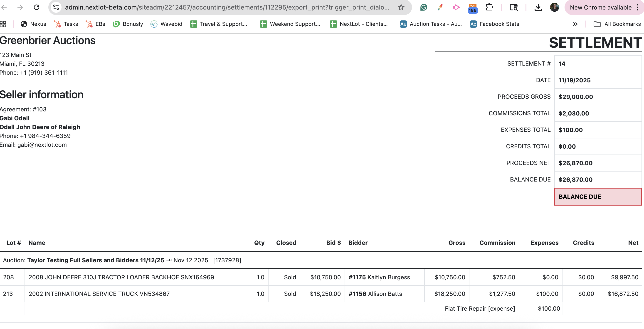Viewport: 644px width, 329px height.
Task: Open the Tasks bookmark
Action: click(66, 24)
